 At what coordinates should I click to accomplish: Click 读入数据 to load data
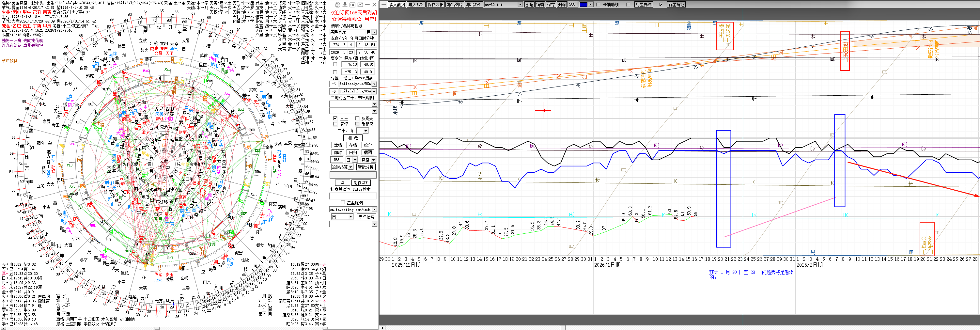[397, 5]
